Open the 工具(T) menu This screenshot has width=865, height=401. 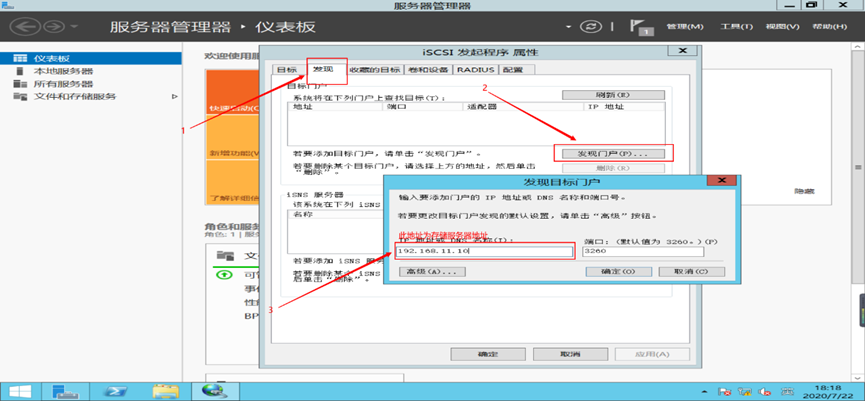[x=736, y=26]
